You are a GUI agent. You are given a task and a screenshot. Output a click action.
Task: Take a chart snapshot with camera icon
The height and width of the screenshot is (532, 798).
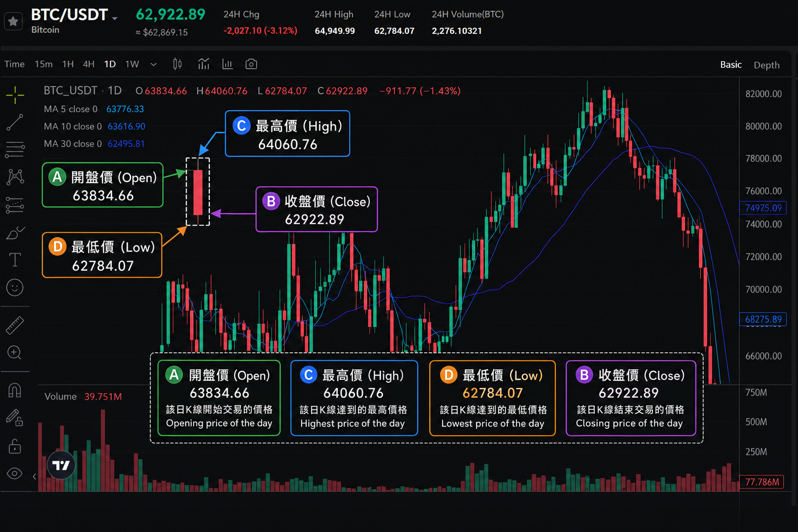tap(251, 64)
